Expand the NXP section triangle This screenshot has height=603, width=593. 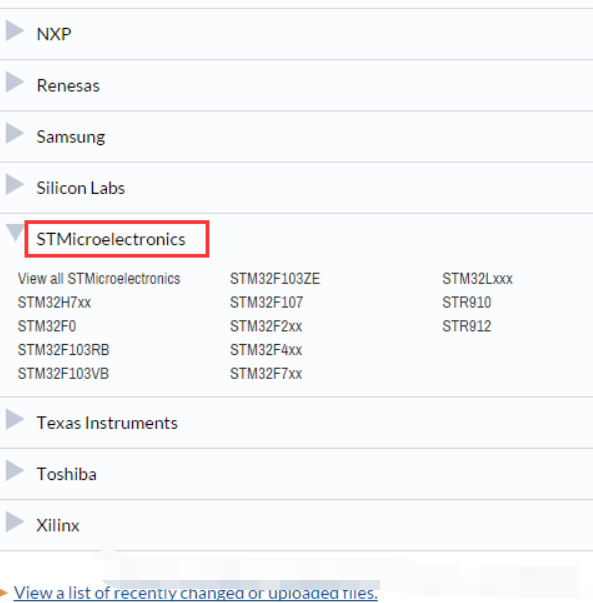pos(15,31)
